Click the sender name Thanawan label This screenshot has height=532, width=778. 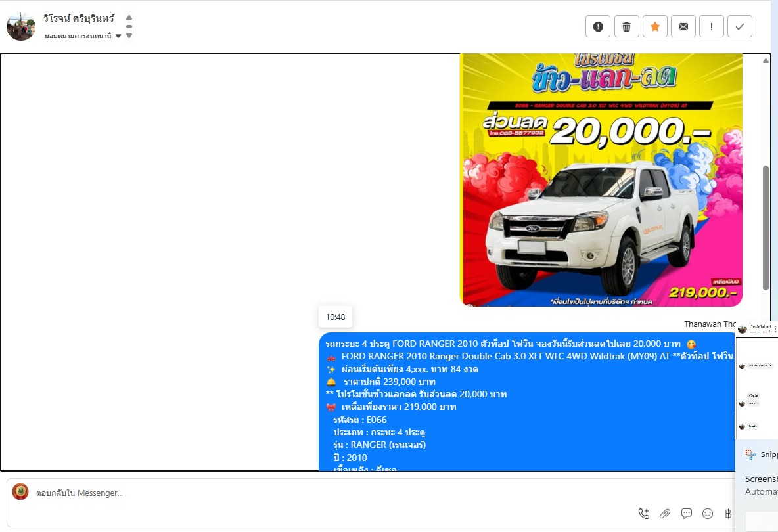710,324
